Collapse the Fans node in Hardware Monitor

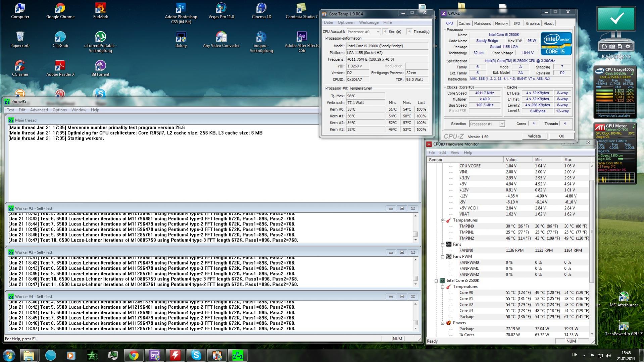click(443, 245)
